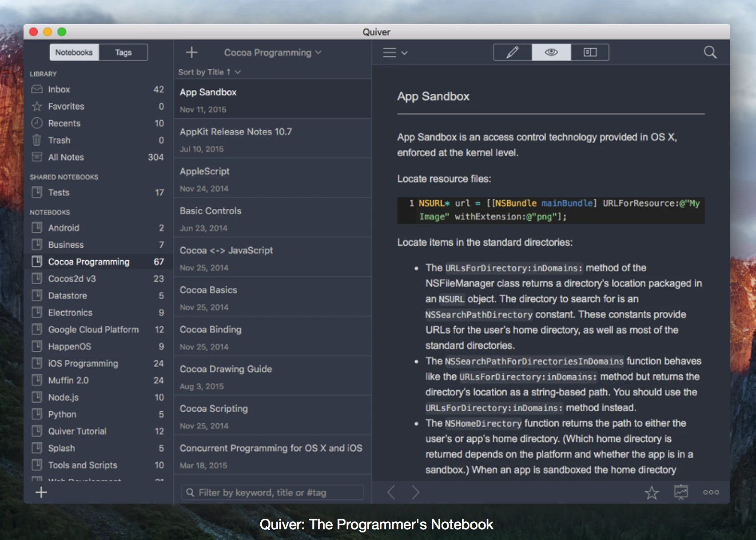Open search magnifier in toolbar
Screen dimensions: 756x540
tap(710, 52)
